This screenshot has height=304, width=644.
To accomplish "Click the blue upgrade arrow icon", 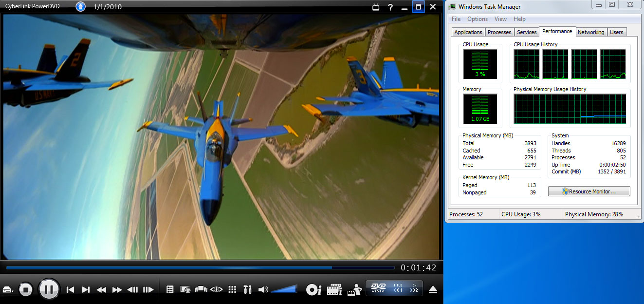I will (x=81, y=6).
